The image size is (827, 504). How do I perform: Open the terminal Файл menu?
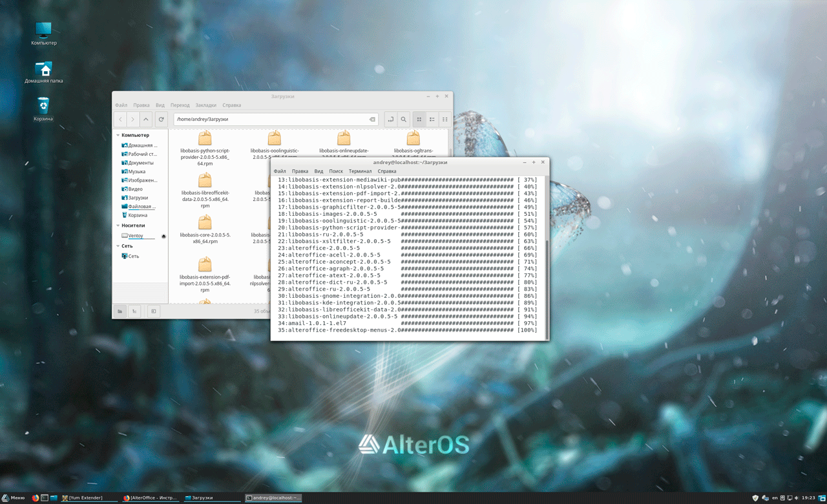click(280, 171)
